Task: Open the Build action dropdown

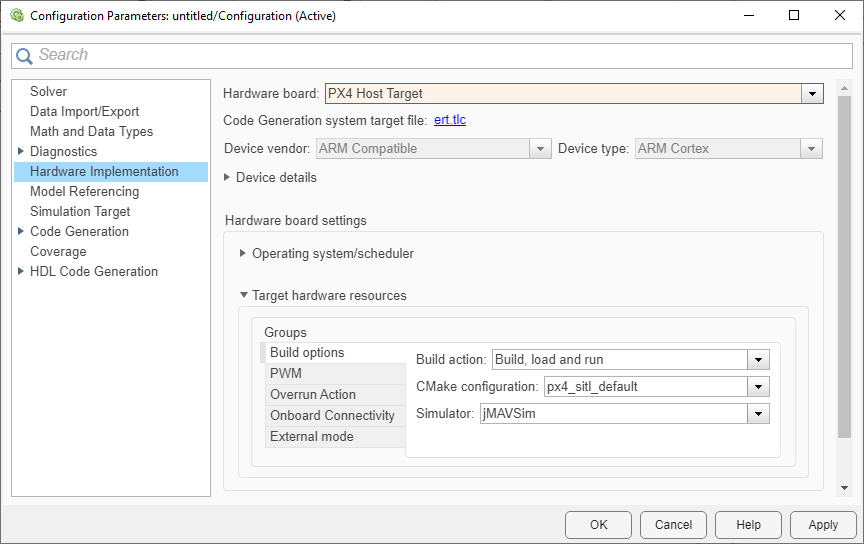Action: [759, 360]
